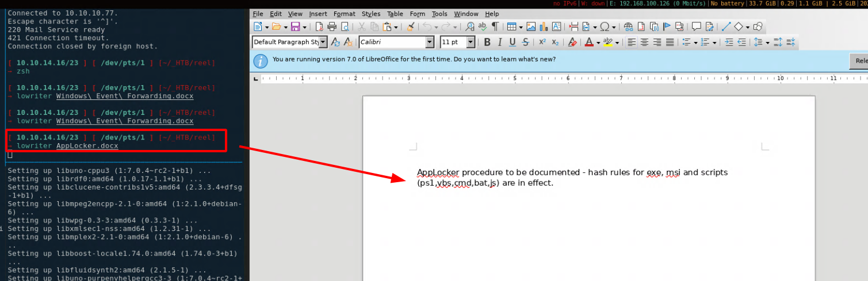The height and width of the screenshot is (281, 868).
Task: Increase paragraph spacing
Action: coord(778,42)
